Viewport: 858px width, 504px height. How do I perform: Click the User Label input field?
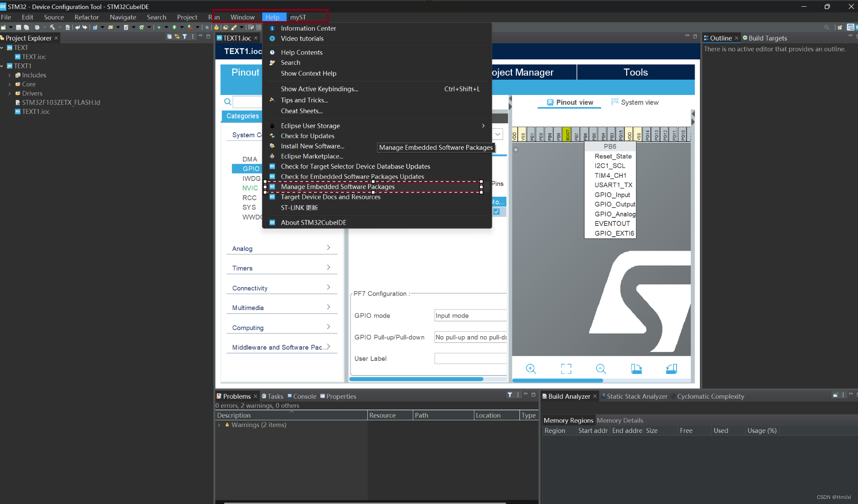point(470,359)
